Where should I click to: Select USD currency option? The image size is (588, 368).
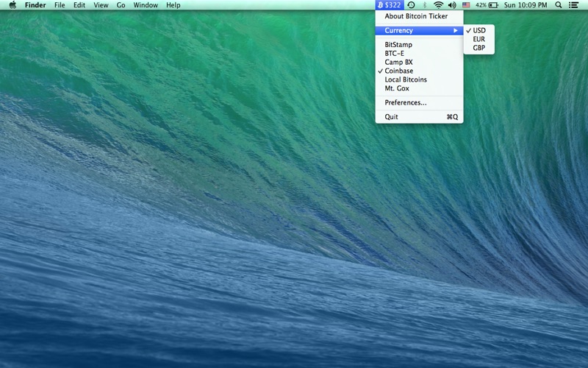(x=479, y=30)
